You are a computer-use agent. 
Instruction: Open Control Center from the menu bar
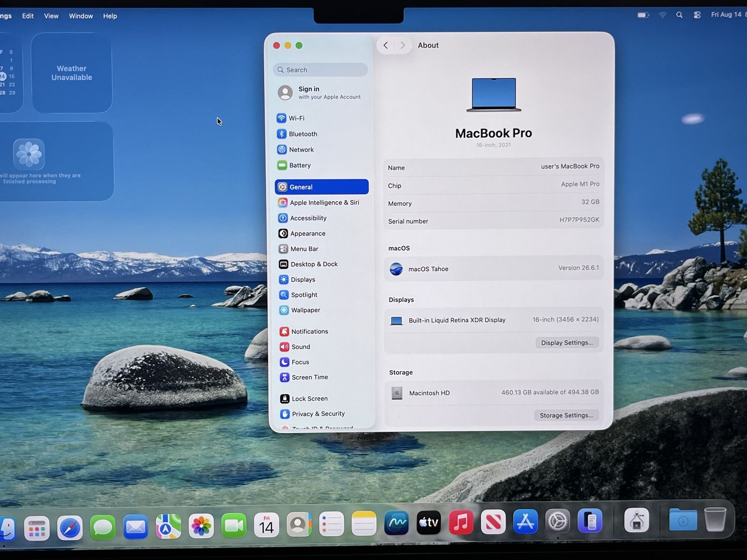click(697, 15)
